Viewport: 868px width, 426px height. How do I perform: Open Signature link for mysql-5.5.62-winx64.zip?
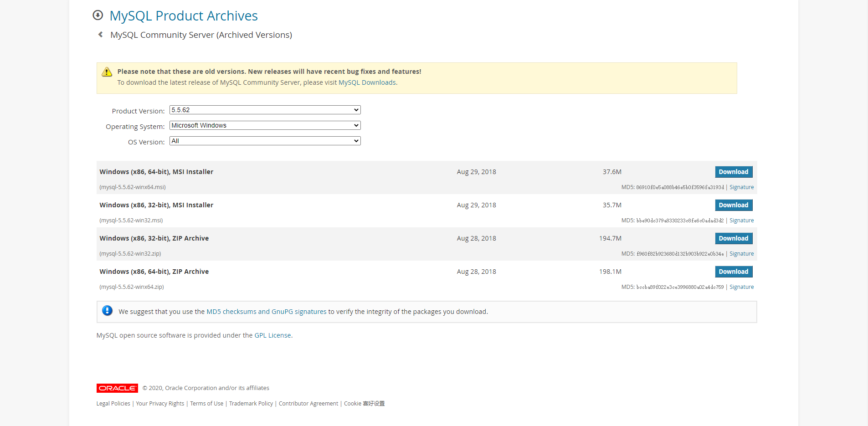click(x=741, y=287)
